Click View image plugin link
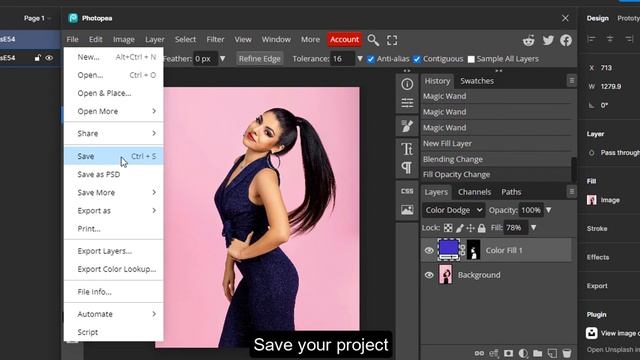The height and width of the screenshot is (360, 640). click(613, 333)
